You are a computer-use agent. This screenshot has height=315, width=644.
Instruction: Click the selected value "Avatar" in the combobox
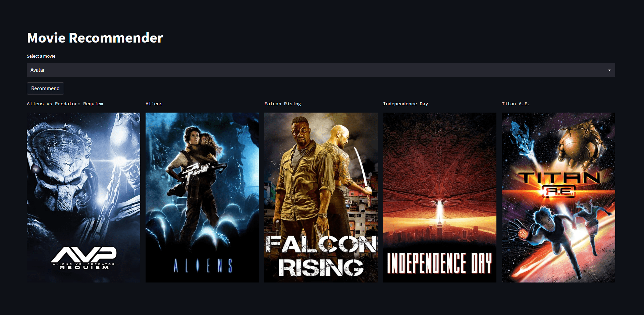click(37, 70)
